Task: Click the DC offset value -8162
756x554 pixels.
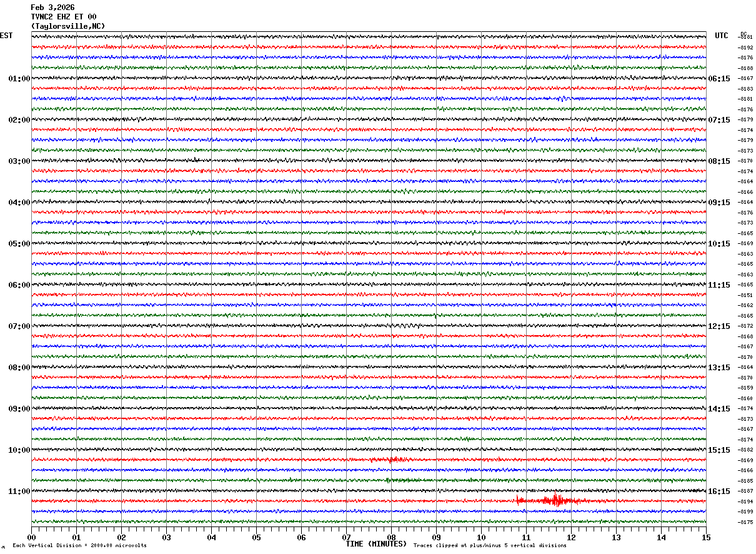Action: tap(746, 305)
